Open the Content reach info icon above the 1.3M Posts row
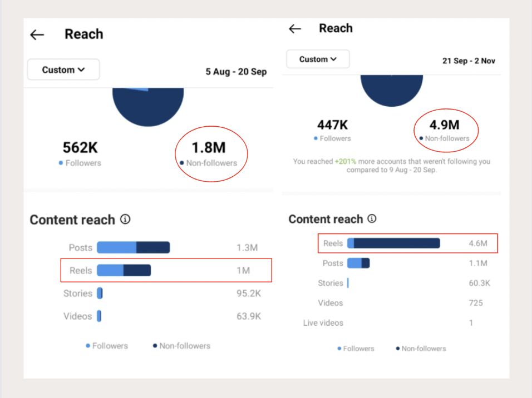Image resolution: width=532 pixels, height=398 pixels. [125, 220]
